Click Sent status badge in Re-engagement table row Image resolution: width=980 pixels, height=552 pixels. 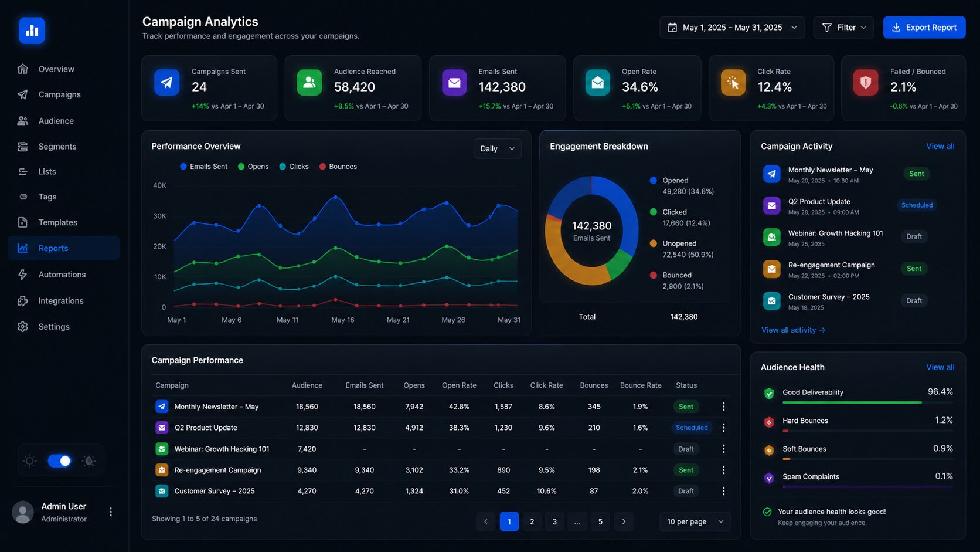point(686,470)
